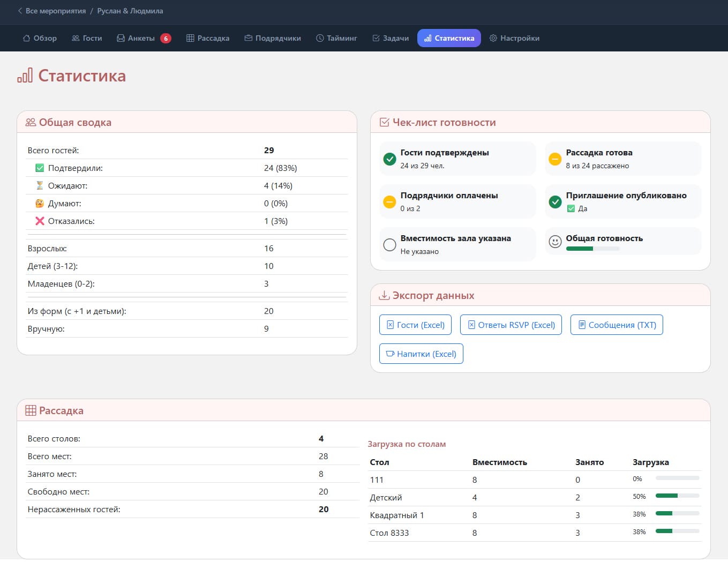Viewport: 728px width, 569px height.
Task: Click the people icon in Общая сводка header
Action: point(31,122)
